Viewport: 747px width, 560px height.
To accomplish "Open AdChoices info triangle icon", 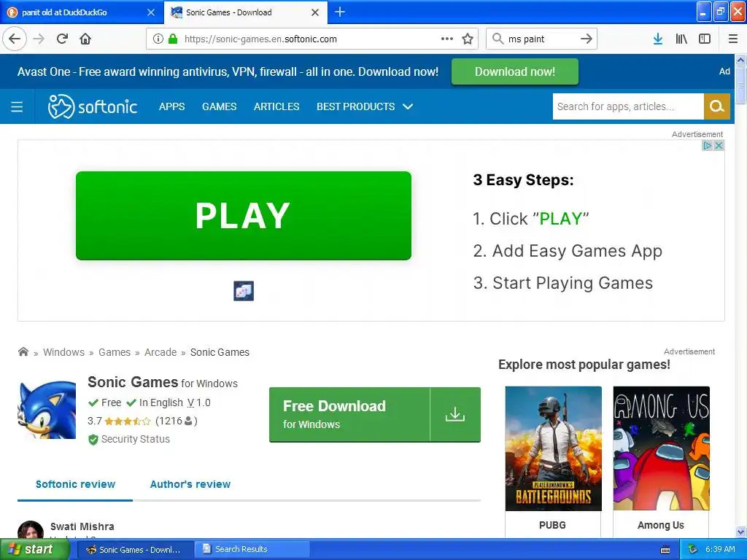I will [708, 146].
